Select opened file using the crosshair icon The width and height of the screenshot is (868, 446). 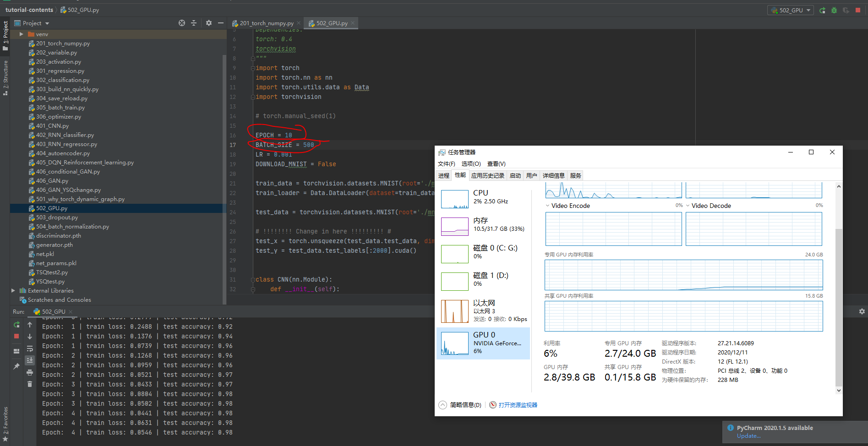pos(181,22)
